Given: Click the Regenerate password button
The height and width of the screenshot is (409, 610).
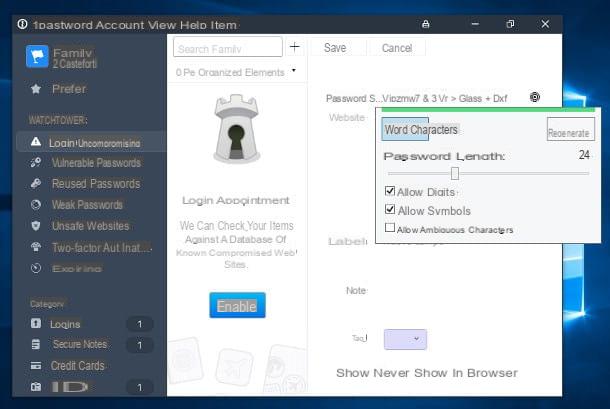Looking at the screenshot, I should [x=571, y=129].
